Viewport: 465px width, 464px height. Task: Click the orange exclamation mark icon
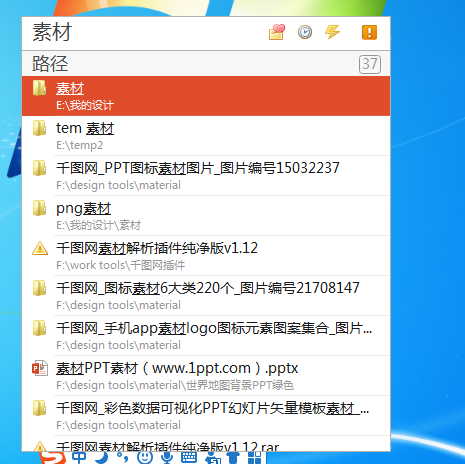(x=369, y=32)
